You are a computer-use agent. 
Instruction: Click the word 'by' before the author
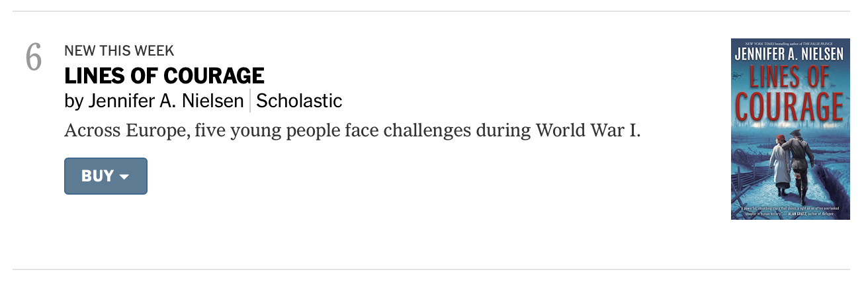[73, 101]
